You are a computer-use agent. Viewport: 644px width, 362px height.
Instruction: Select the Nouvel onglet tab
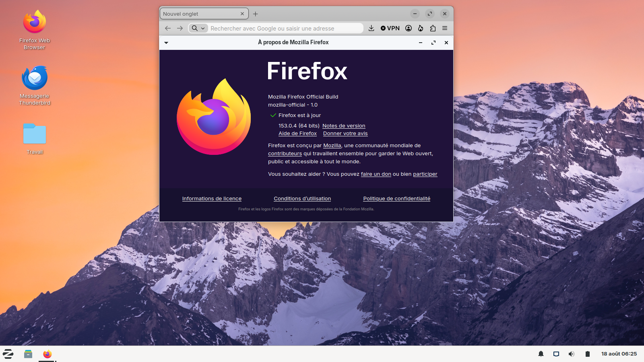(x=204, y=14)
